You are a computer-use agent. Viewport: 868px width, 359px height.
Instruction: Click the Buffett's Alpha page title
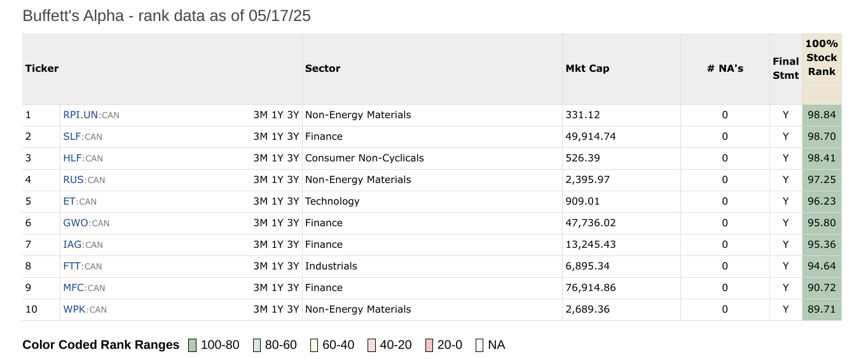coord(167,16)
